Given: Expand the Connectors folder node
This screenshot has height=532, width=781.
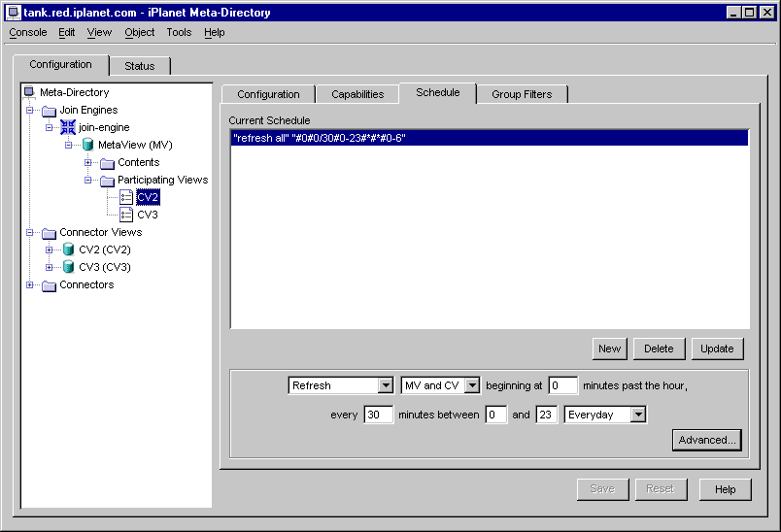Looking at the screenshot, I should (x=29, y=284).
